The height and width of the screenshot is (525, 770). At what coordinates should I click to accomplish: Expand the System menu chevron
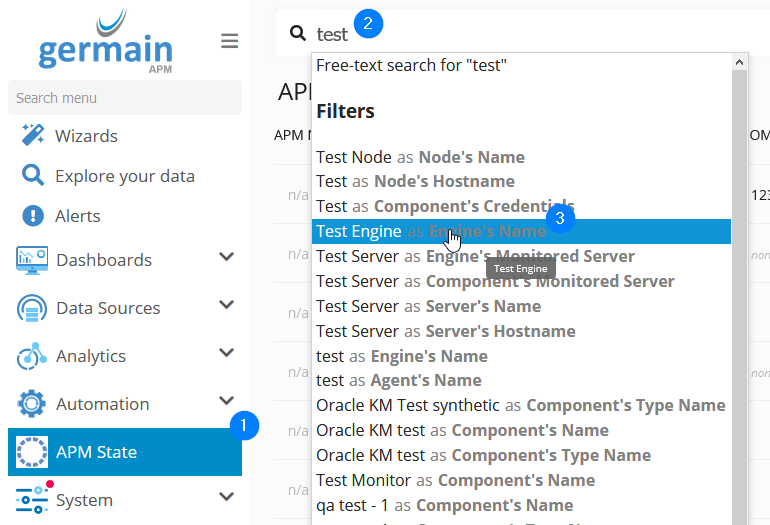click(x=226, y=497)
